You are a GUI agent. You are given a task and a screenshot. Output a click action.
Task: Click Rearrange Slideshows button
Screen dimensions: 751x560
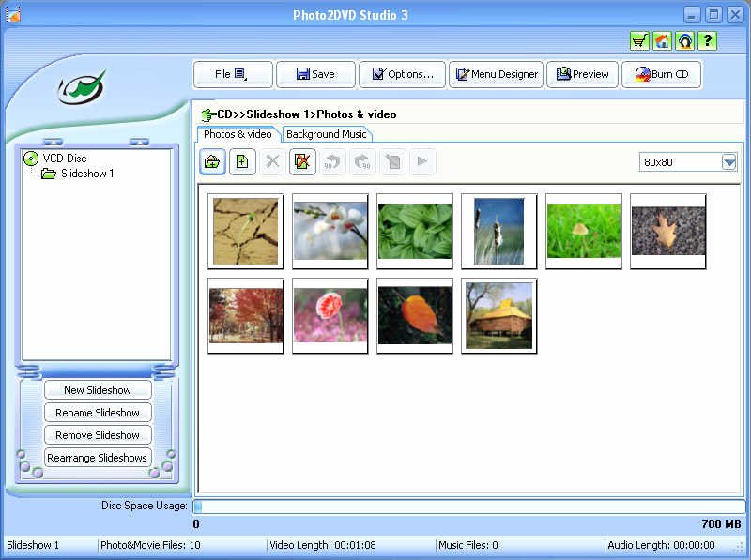tap(98, 458)
